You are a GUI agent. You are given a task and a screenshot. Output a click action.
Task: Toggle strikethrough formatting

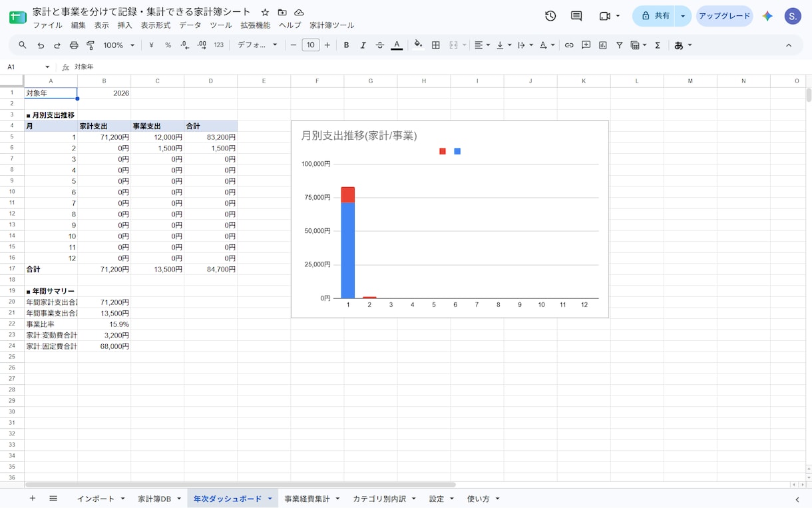380,45
